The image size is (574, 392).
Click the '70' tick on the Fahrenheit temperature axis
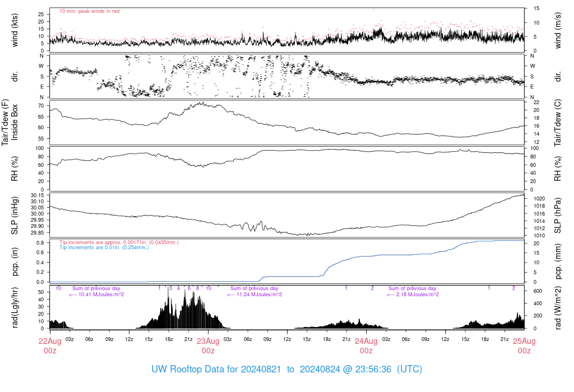(x=41, y=106)
